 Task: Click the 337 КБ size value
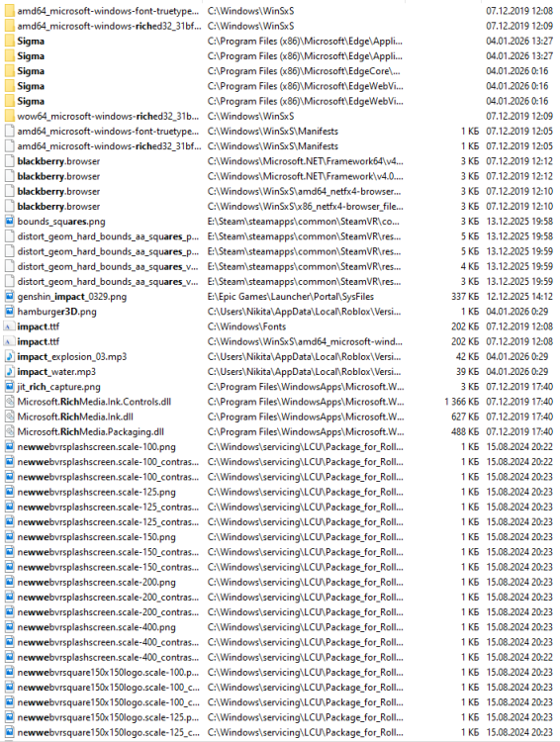point(465,297)
